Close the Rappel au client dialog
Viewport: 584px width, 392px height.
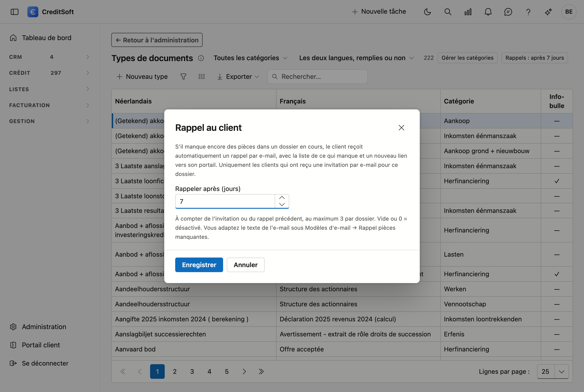pyautogui.click(x=401, y=128)
